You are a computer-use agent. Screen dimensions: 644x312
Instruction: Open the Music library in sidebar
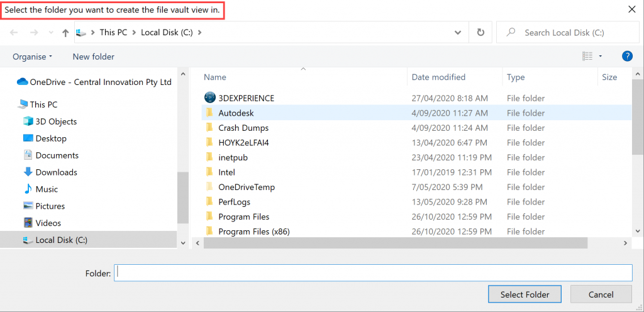pyautogui.click(x=47, y=189)
